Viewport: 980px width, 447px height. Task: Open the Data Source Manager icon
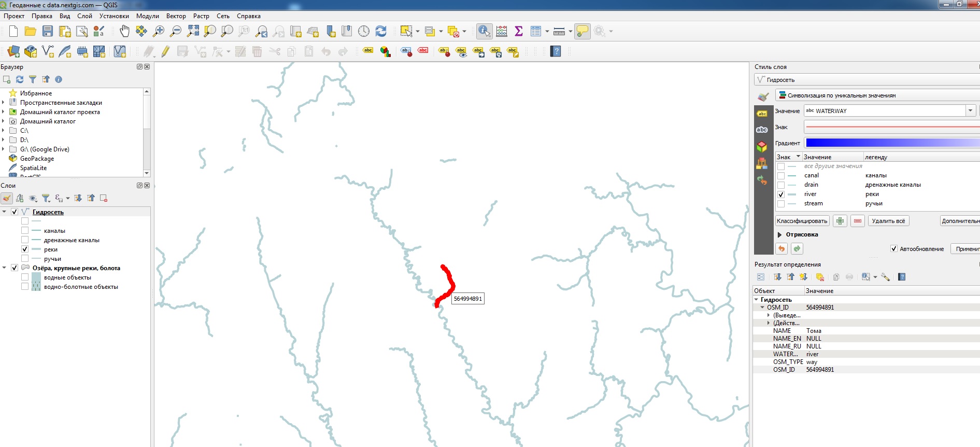[13, 51]
